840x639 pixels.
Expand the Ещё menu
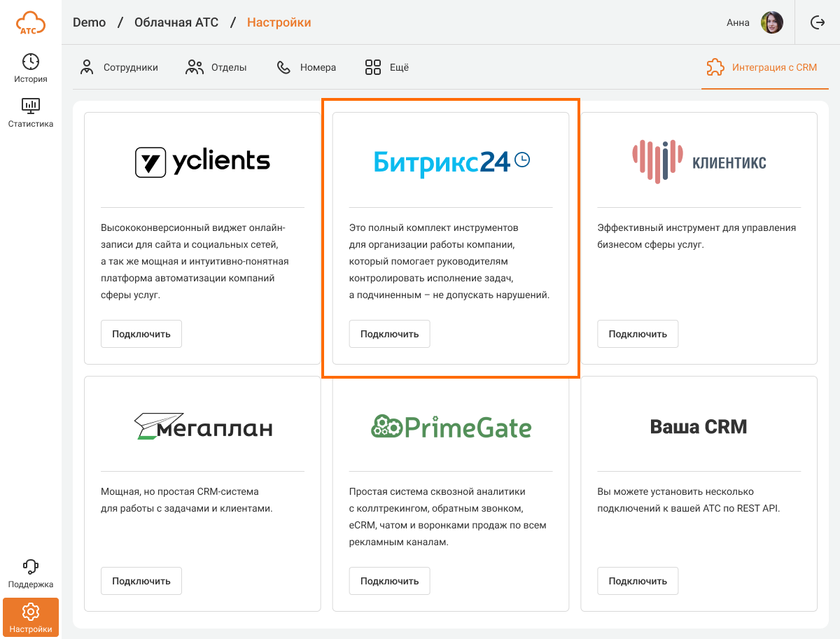tap(386, 67)
